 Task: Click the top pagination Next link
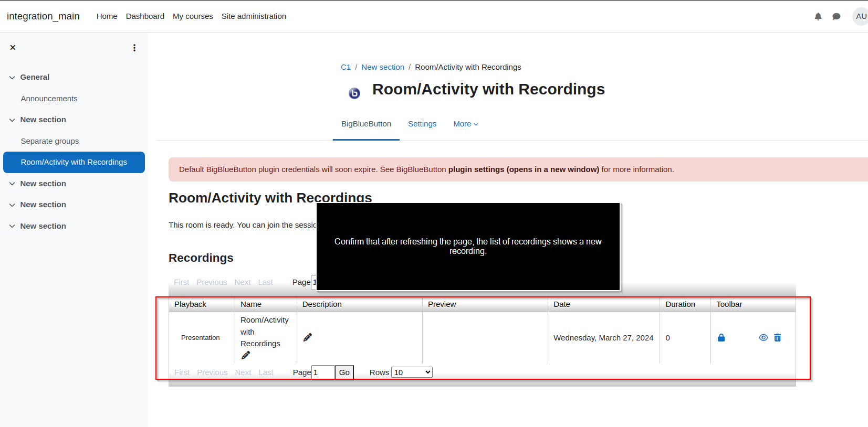tap(243, 282)
